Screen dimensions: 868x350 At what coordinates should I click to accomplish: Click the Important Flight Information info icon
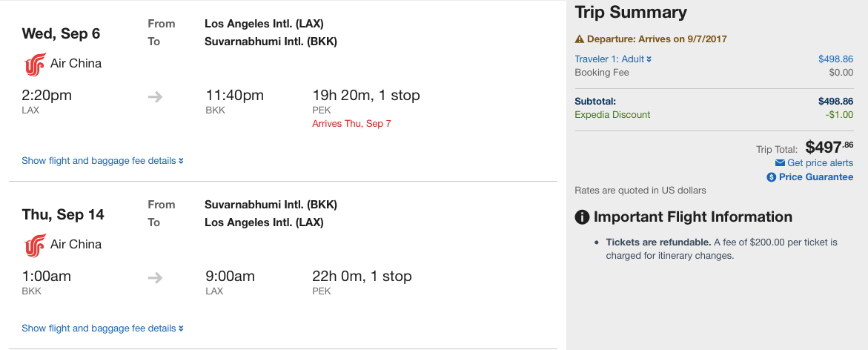point(583,217)
